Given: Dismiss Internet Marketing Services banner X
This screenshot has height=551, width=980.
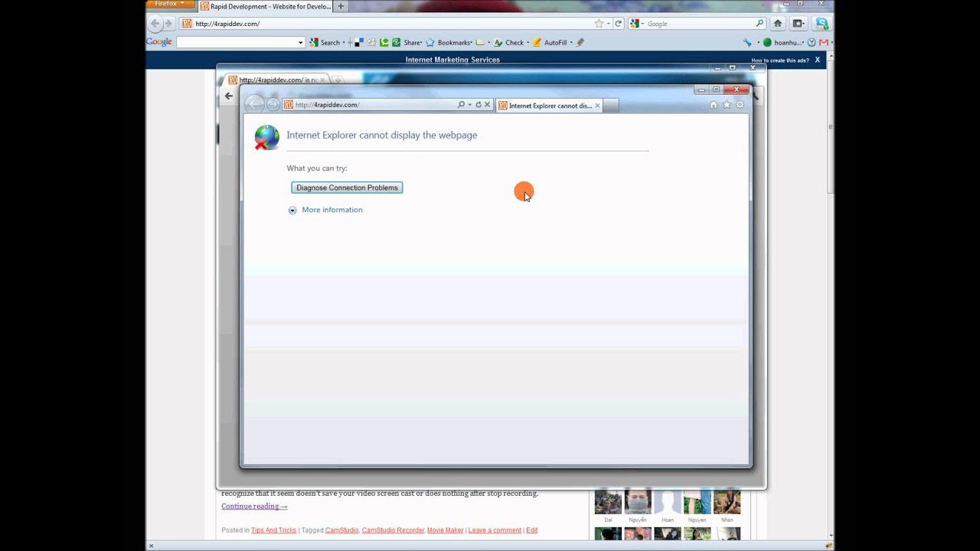Looking at the screenshot, I should 818,60.
